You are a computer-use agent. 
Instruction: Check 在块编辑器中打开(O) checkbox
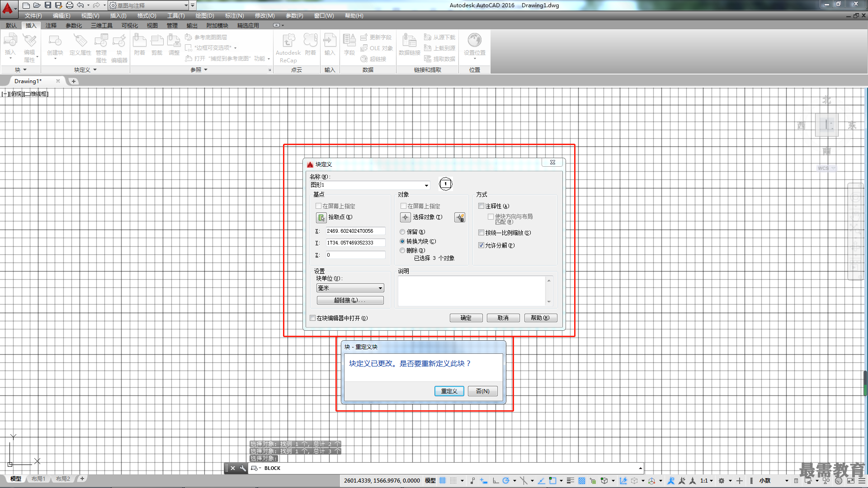point(312,318)
